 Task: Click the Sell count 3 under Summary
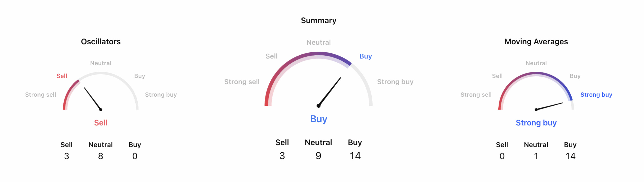[x=282, y=156]
